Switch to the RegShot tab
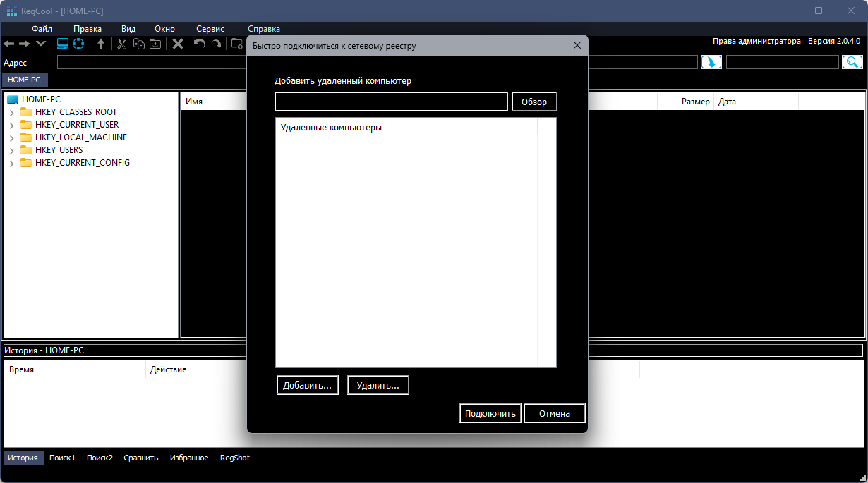Image resolution: width=868 pixels, height=483 pixels. pyautogui.click(x=234, y=458)
